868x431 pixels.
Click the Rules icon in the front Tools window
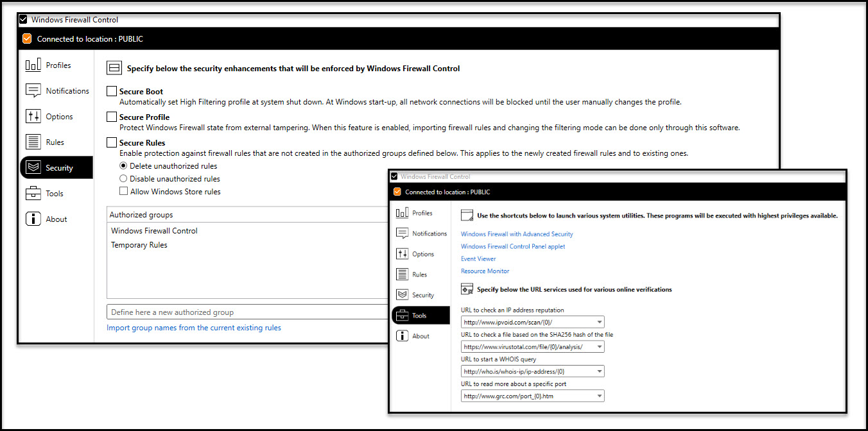point(403,275)
